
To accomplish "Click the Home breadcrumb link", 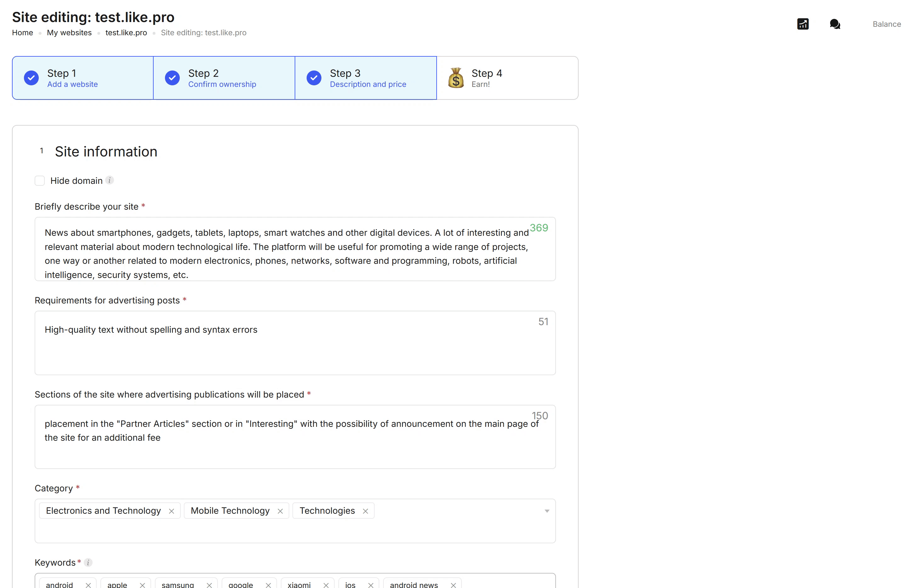I will coord(22,33).
